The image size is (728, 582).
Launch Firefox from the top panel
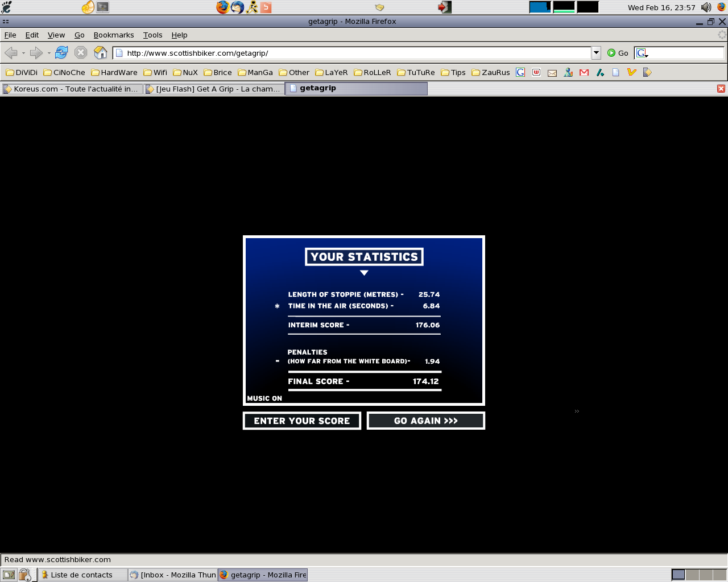click(222, 7)
